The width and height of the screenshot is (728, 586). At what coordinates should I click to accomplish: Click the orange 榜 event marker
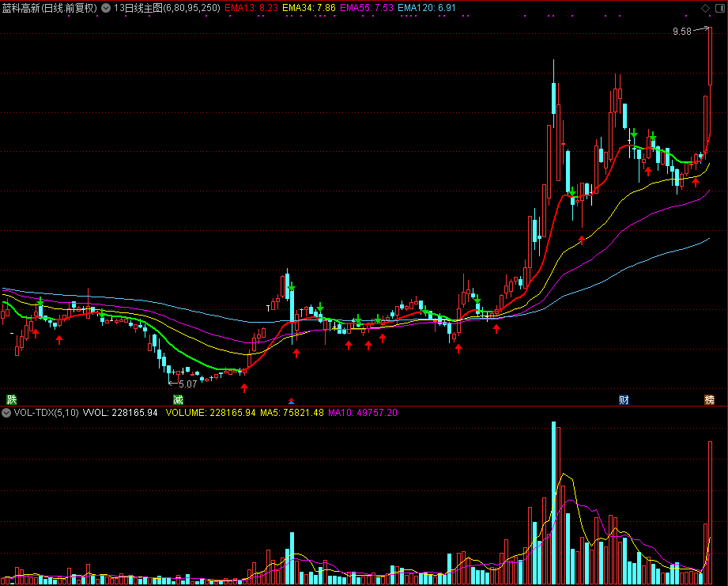click(710, 399)
